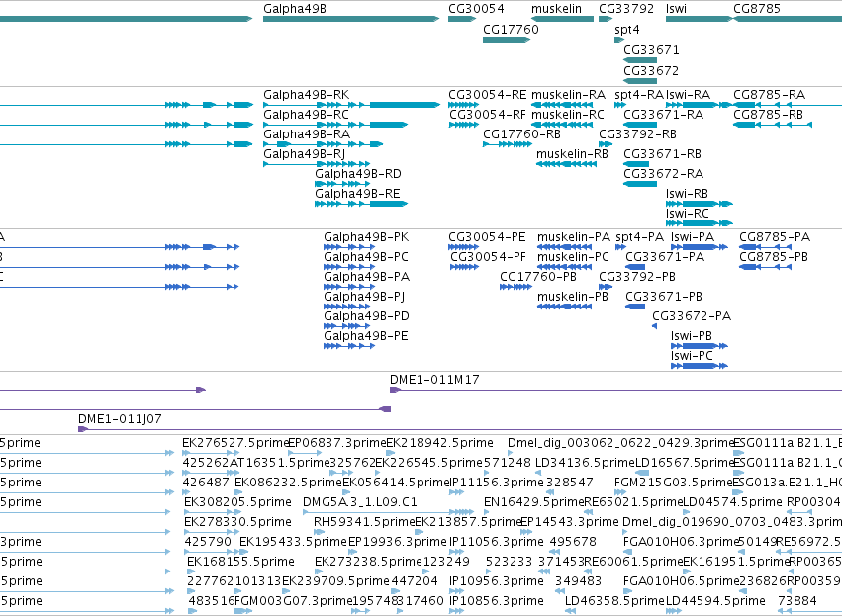Click the Galpha49B-PK protein label
This screenshot has height=616, width=842.
point(366,237)
